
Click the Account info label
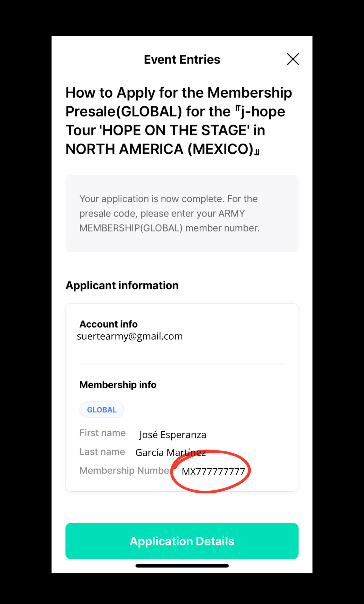[x=108, y=324]
